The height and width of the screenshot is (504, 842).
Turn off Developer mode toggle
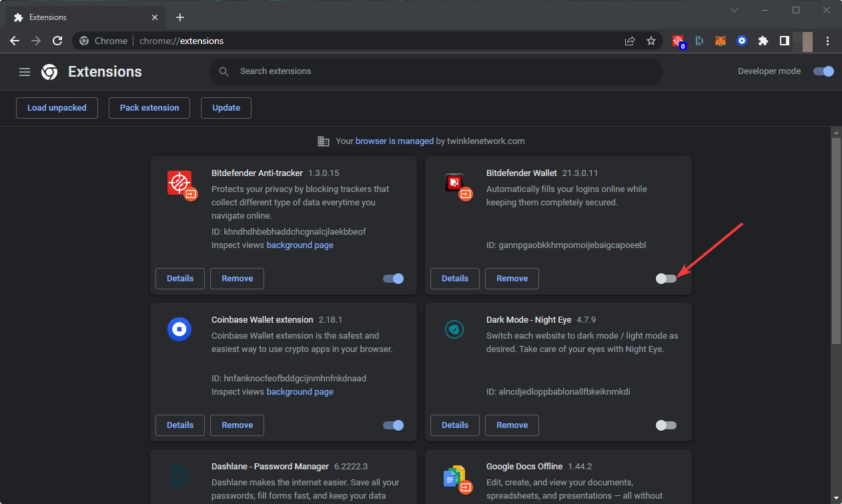click(x=823, y=71)
